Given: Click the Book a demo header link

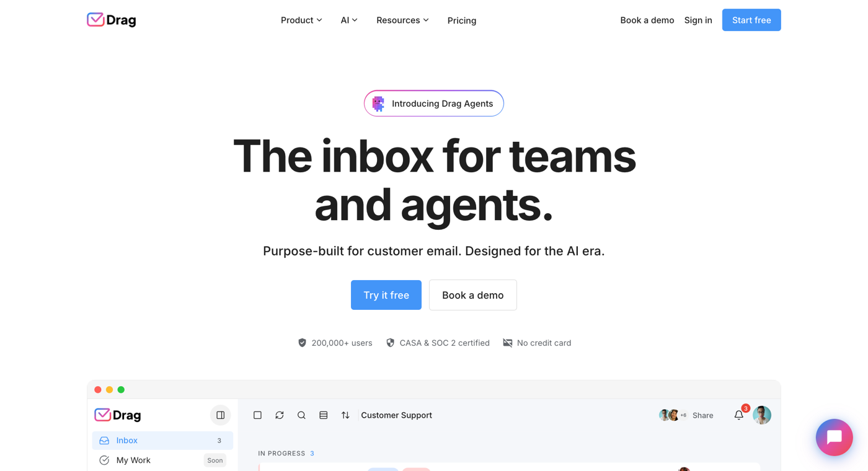Looking at the screenshot, I should 647,20.
